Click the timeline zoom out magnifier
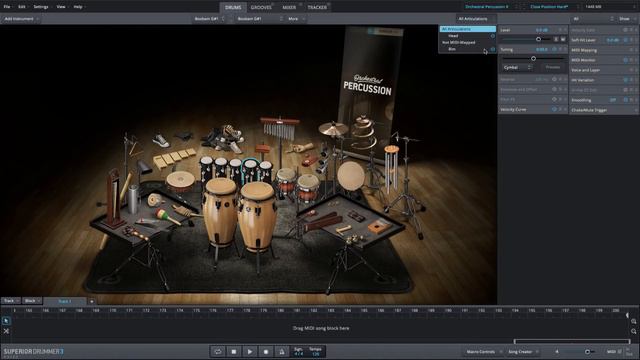Image resolution: width=640 pixels, height=360 pixels. [633, 331]
